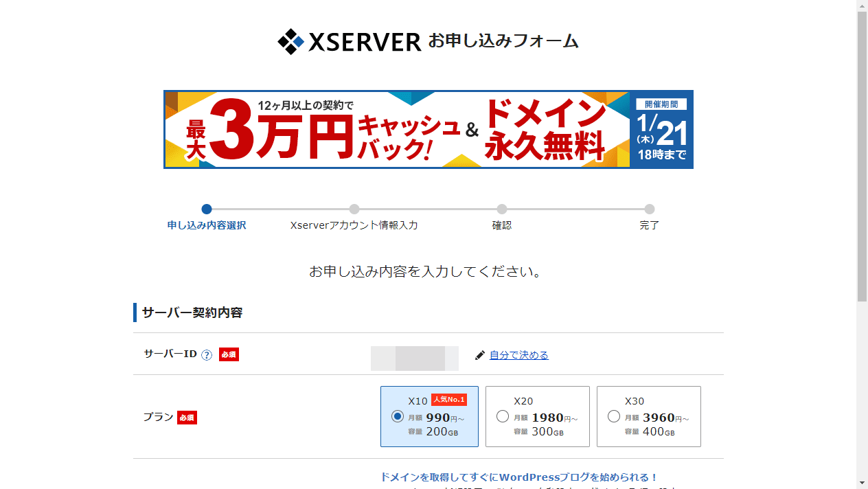Click the X30 plan 400GB capacity text
Image resolution: width=868 pixels, height=489 pixels.
pyautogui.click(x=659, y=432)
